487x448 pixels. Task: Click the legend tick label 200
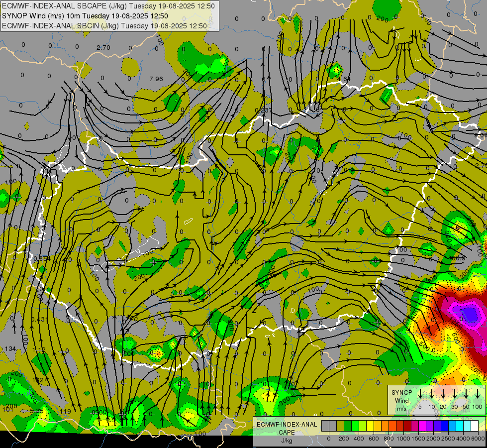click(x=344, y=439)
